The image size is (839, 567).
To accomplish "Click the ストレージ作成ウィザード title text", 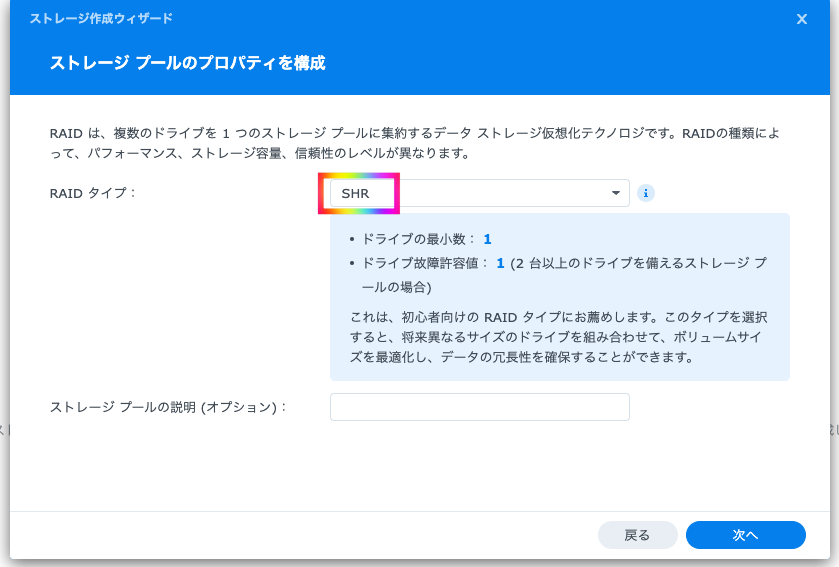I will pyautogui.click(x=101, y=19).
